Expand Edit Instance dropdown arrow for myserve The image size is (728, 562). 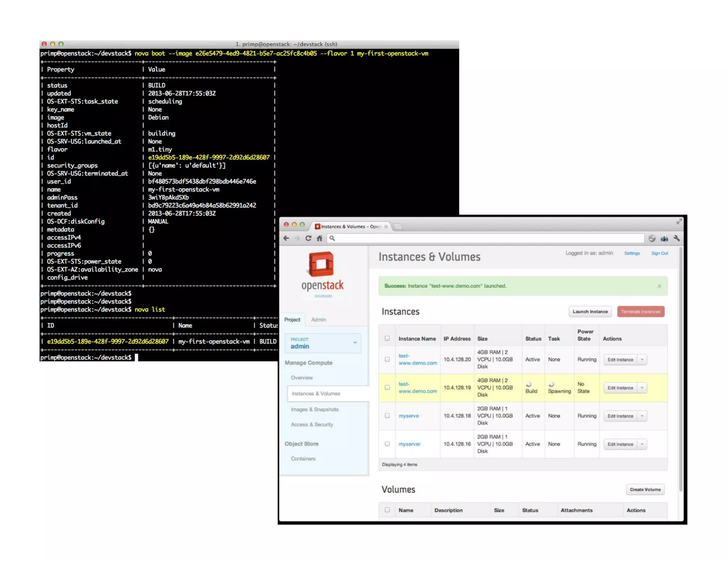pos(642,416)
